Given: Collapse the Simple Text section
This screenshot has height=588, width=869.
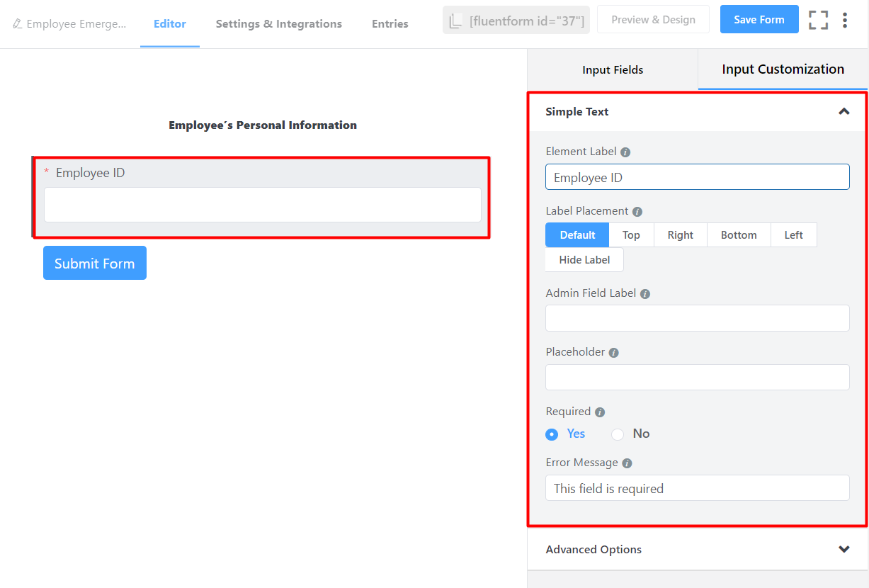Looking at the screenshot, I should (x=844, y=111).
